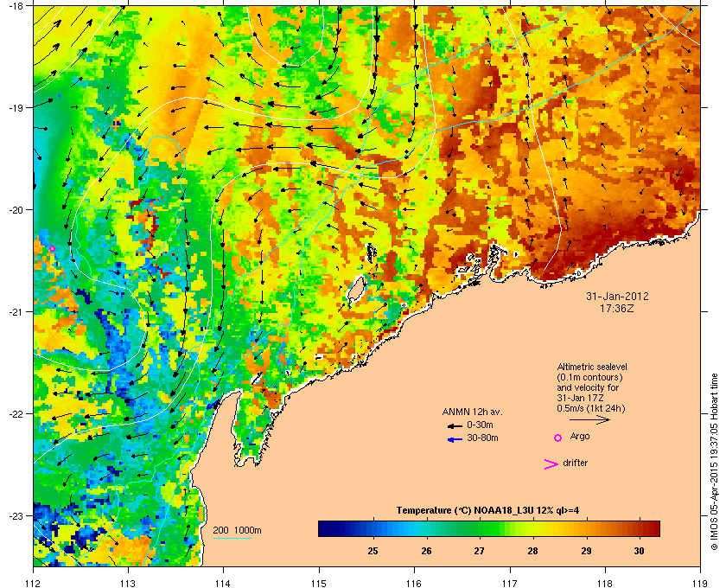Click the dark red end of temperature scale
The image size is (726, 588).
tap(656, 528)
